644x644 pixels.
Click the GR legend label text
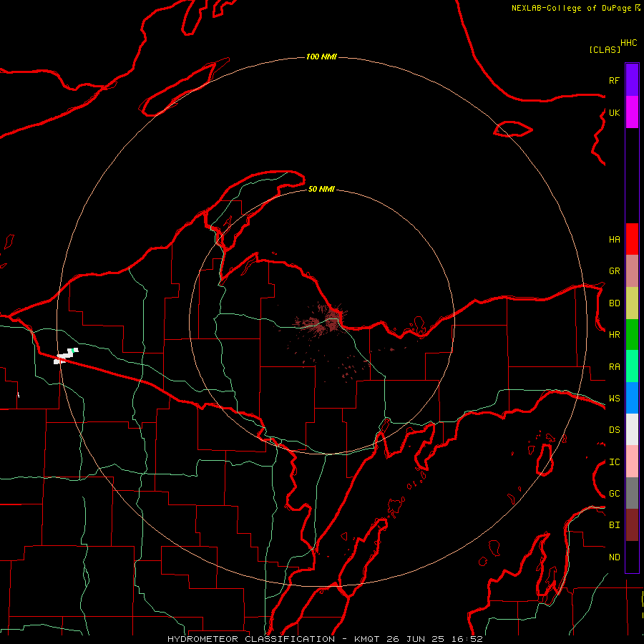point(614,271)
